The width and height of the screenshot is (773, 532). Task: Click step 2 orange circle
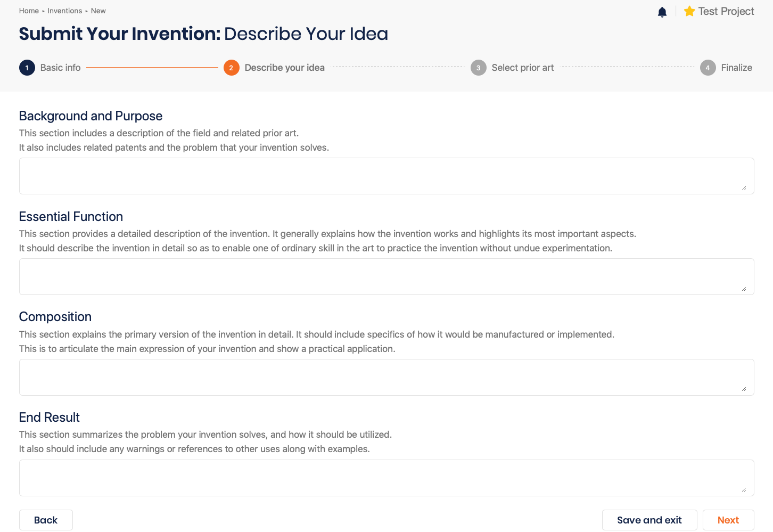pos(232,68)
